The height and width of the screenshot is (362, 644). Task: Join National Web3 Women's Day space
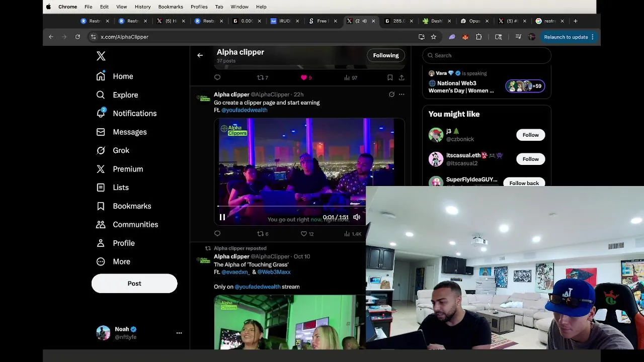click(x=487, y=82)
